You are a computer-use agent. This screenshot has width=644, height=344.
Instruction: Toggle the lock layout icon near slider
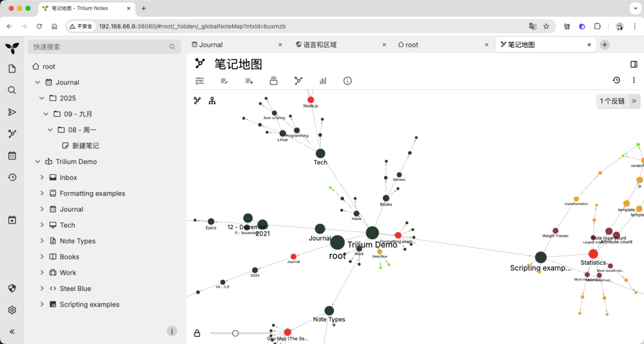pos(197,333)
